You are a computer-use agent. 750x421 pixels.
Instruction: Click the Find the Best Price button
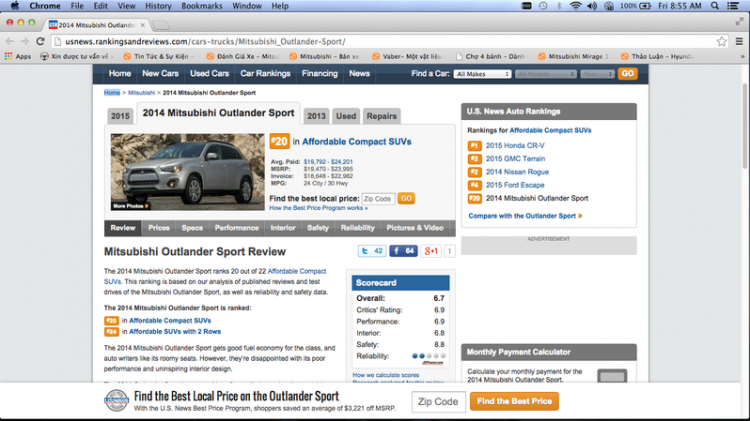pos(514,401)
